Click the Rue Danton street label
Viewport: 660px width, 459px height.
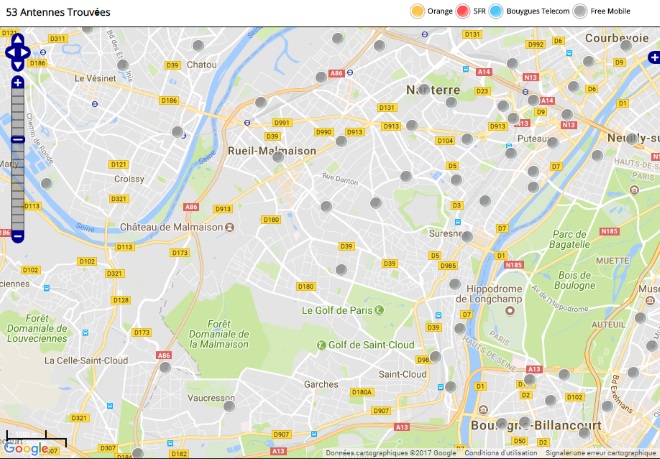pyautogui.click(x=340, y=179)
